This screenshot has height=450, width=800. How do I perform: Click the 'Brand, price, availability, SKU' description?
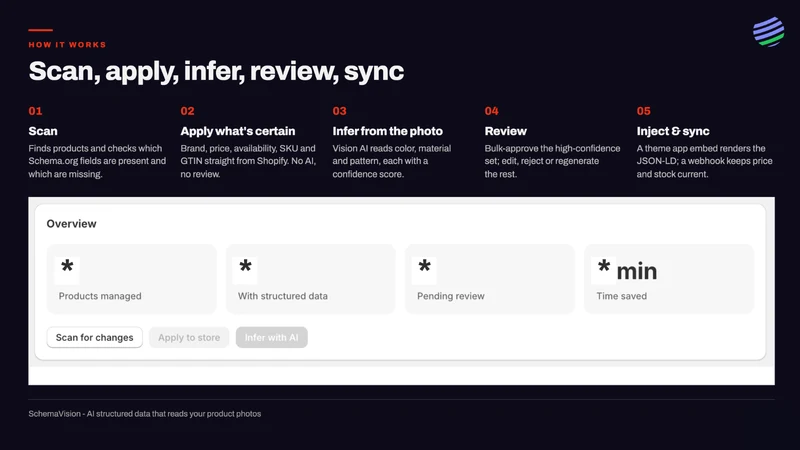(x=248, y=161)
